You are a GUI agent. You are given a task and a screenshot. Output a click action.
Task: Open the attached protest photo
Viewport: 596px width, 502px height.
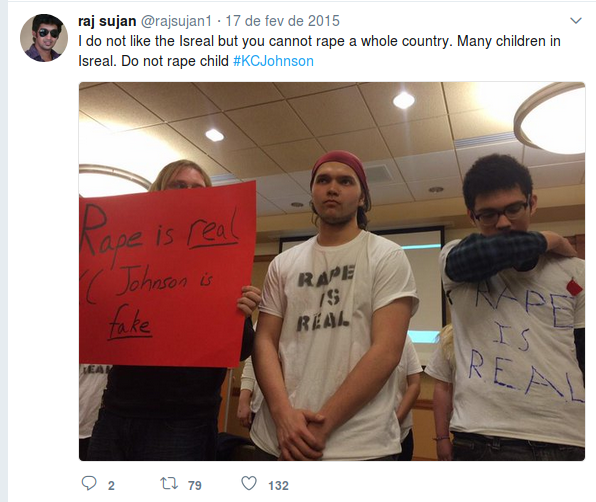coord(332,271)
